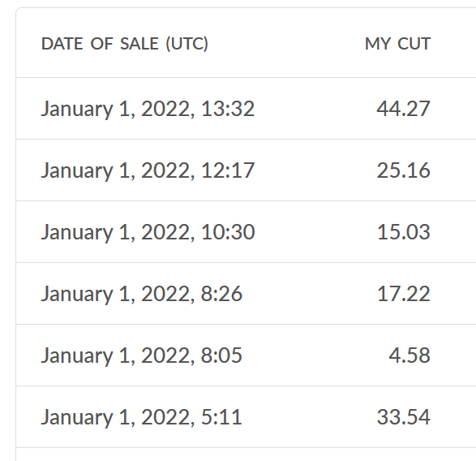Click the 33.54 cut value
The width and height of the screenshot is (476, 461).
(x=403, y=416)
